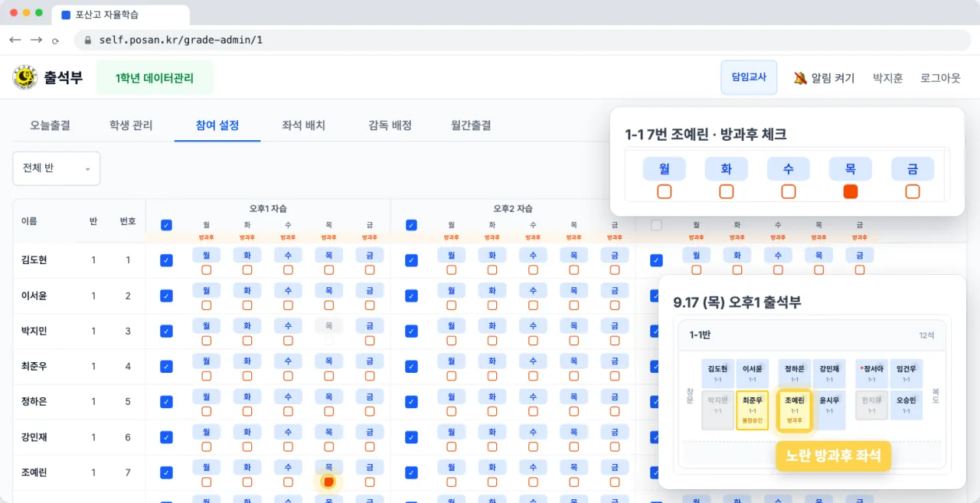Select the 정하은 seat in the 출석부 chart
Viewport: 980px width, 503px height.
click(x=795, y=373)
